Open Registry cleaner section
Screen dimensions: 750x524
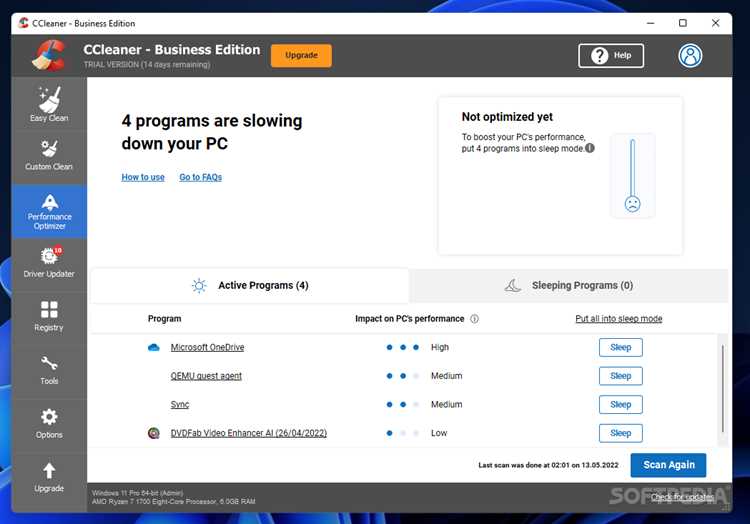pos(49,316)
